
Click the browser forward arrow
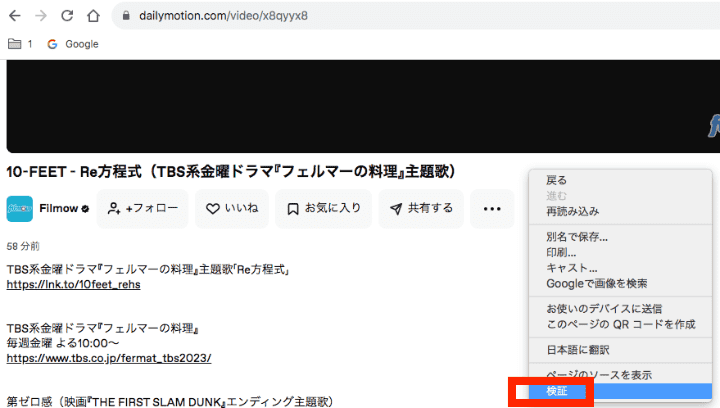(x=41, y=16)
